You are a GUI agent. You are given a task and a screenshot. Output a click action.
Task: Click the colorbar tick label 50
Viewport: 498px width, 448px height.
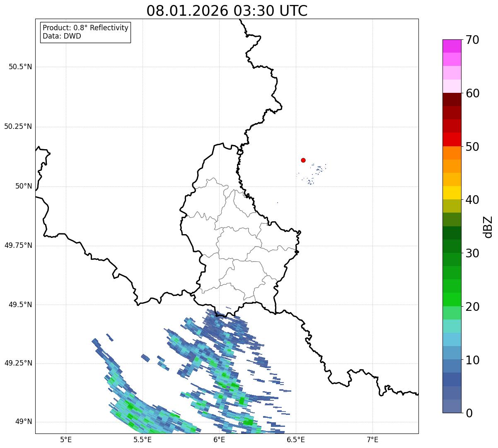(x=472, y=147)
